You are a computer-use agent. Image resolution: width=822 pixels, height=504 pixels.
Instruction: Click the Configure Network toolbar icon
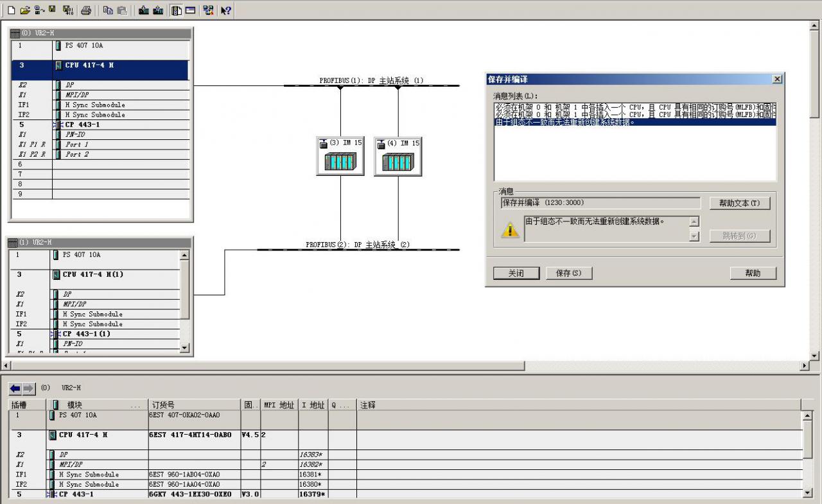click(x=208, y=10)
